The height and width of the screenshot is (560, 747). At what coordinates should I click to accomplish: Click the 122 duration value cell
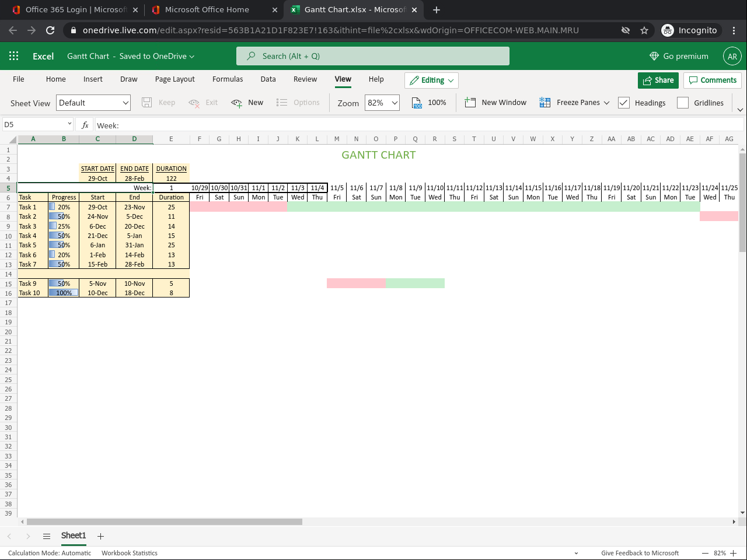coord(171,178)
